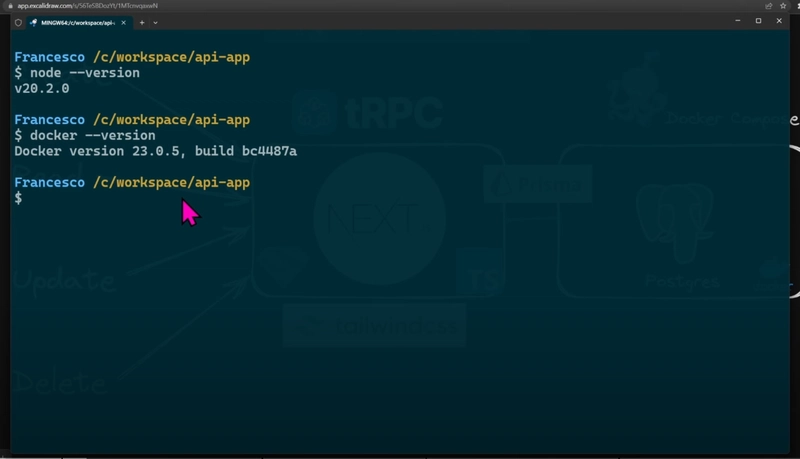Click the lock icon in browser address bar
This screenshot has width=800, height=459.
[10, 6]
